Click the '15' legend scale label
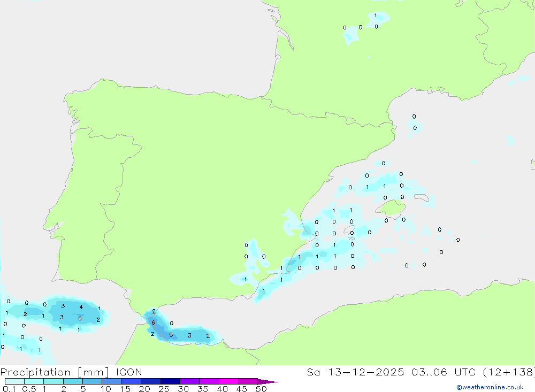Viewport: 535px width, 392px height. pos(125,389)
